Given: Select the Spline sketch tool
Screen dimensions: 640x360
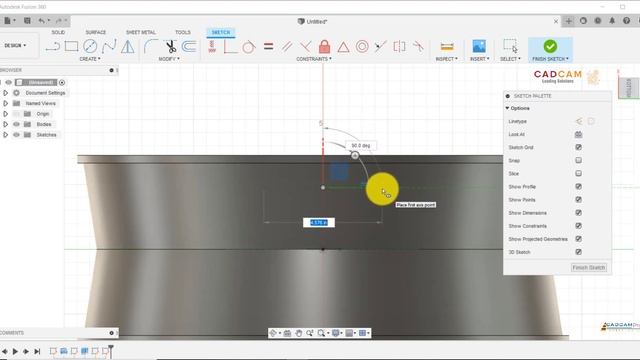Looking at the screenshot, I should (109, 47).
